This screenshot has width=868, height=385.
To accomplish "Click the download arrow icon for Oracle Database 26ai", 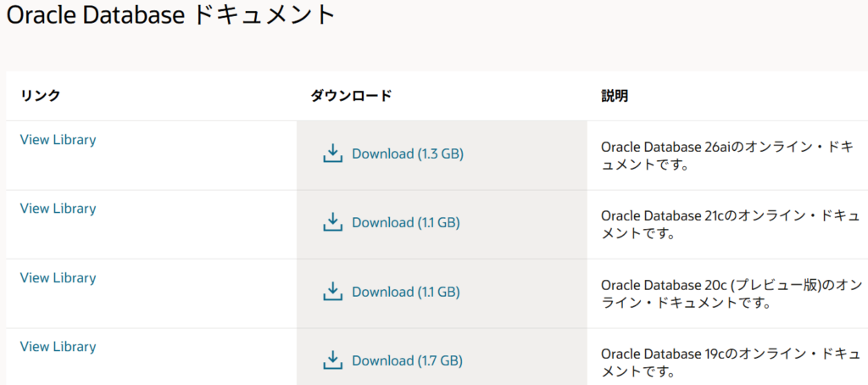I will pyautogui.click(x=332, y=153).
